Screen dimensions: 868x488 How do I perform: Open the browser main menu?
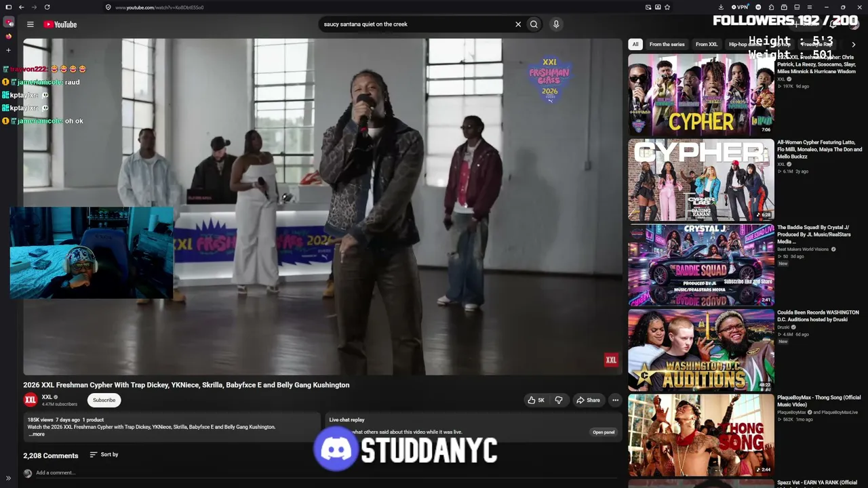[x=809, y=7]
